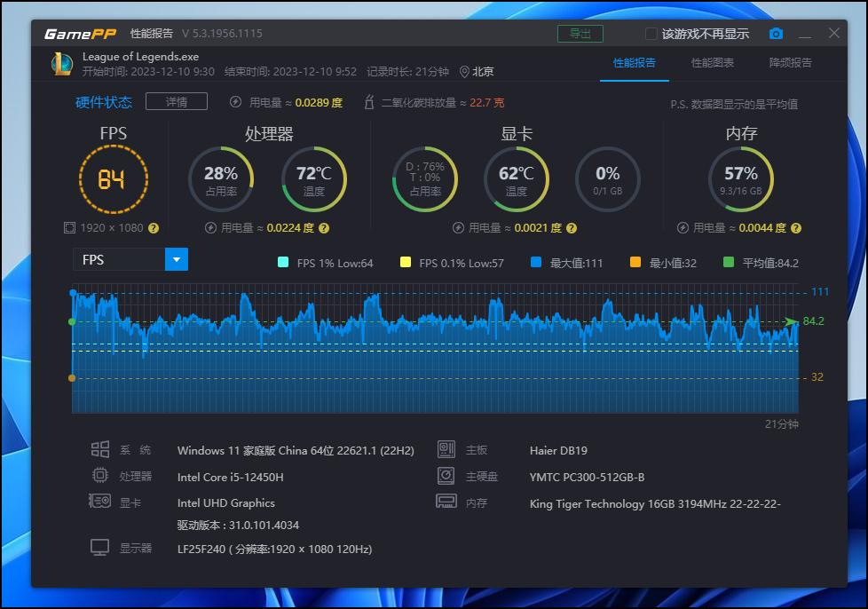868x609 pixels.
Task: Click the Windows 11 家庭版 system text
Action: (x=296, y=451)
